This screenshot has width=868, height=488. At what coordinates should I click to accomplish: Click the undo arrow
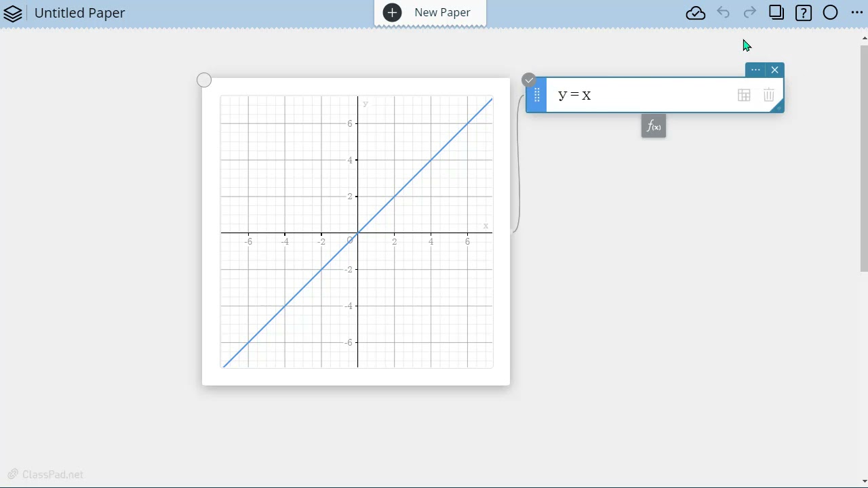click(x=724, y=13)
